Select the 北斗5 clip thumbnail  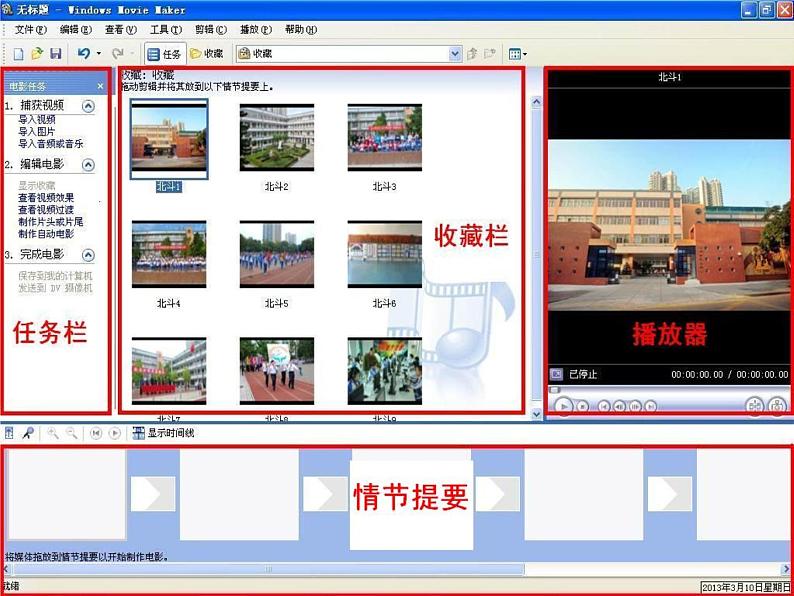click(277, 254)
